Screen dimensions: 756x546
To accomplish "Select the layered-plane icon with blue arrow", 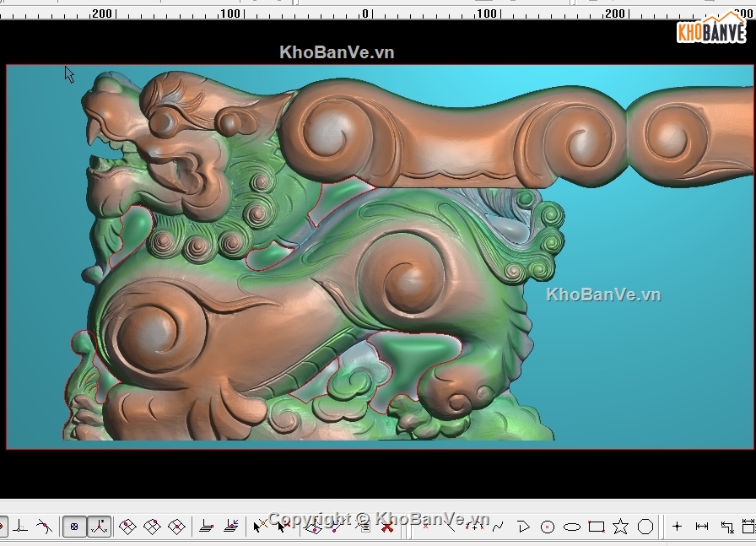I will point(231,526).
